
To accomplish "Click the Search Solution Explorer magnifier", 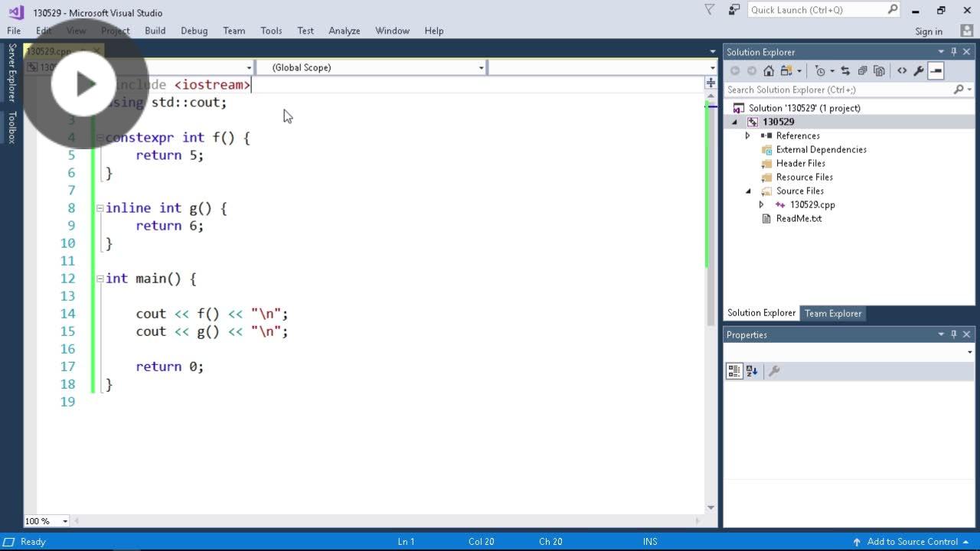I will click(959, 90).
